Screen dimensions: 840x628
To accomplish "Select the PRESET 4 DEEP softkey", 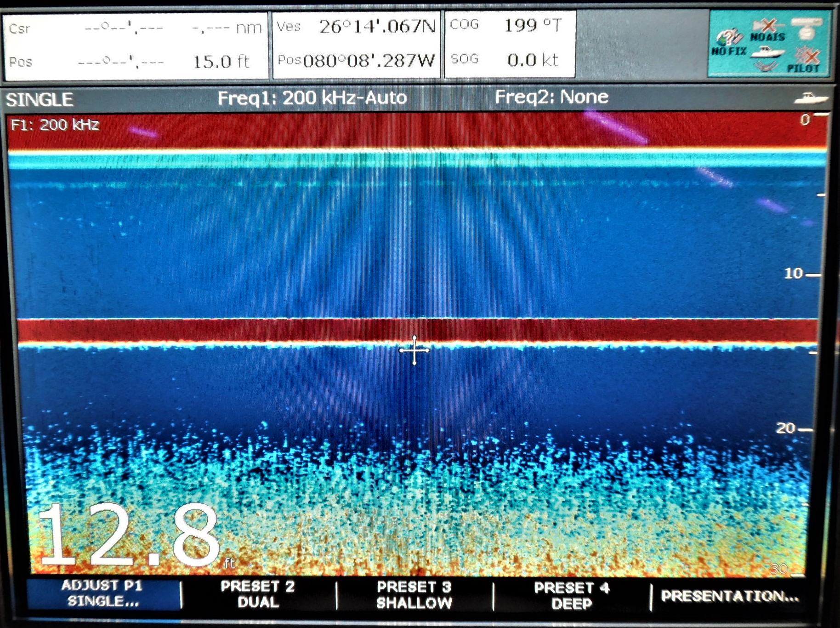I will (x=572, y=595).
